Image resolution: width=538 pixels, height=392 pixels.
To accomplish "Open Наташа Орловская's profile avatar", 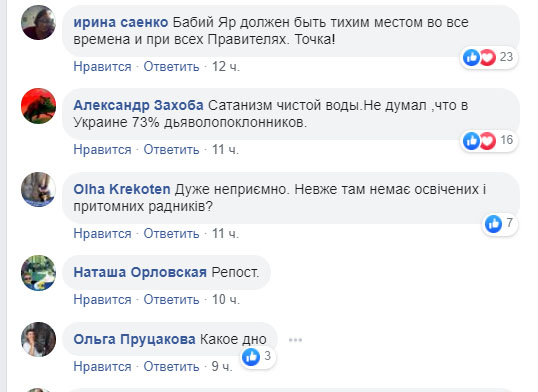I will coord(38,273).
